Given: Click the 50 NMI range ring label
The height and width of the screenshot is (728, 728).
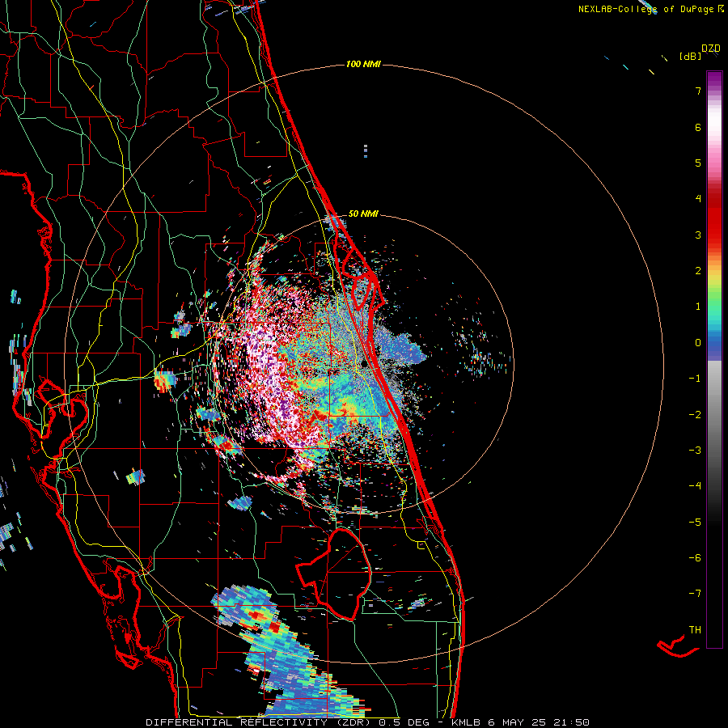Looking at the screenshot, I should (x=363, y=214).
